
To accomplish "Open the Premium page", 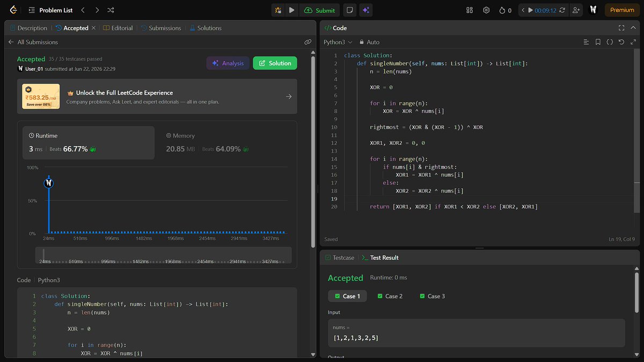I will pos(622,10).
